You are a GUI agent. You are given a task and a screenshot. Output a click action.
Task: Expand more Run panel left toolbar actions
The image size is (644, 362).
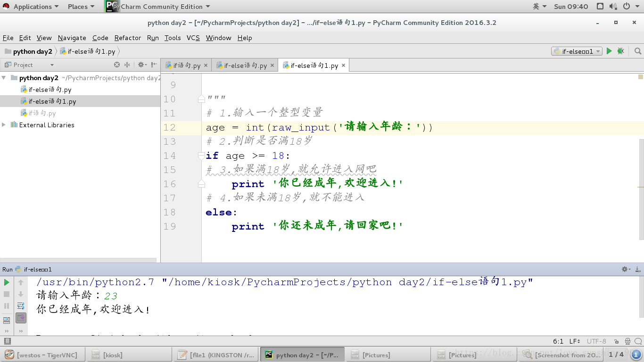click(x=7, y=331)
